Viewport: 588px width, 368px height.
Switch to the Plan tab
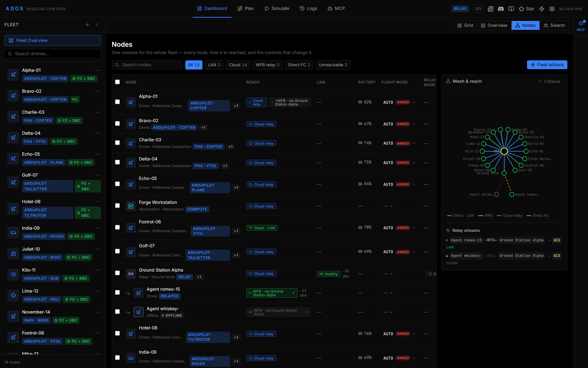click(245, 8)
